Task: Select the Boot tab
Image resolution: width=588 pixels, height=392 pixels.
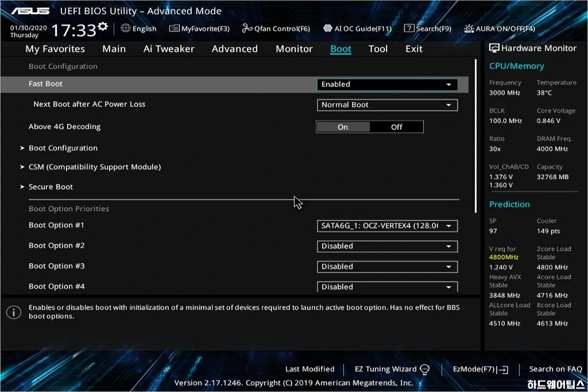Action: tap(341, 49)
